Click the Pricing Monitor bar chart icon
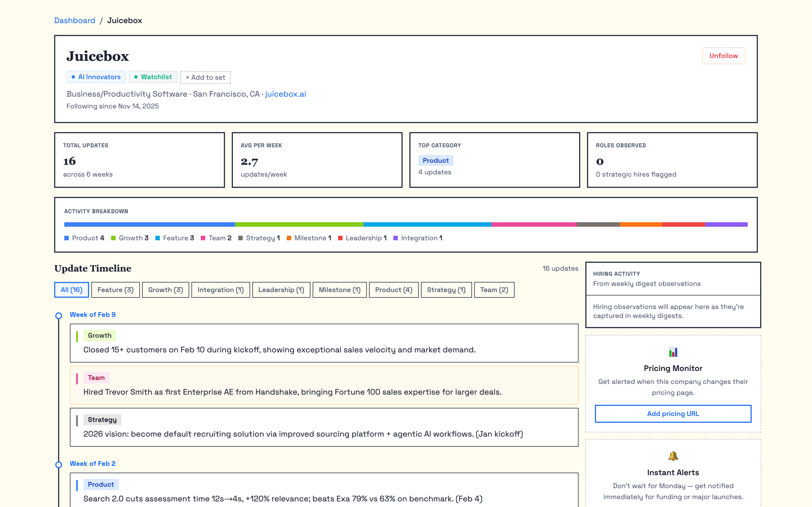The height and width of the screenshot is (507, 812). click(x=673, y=352)
